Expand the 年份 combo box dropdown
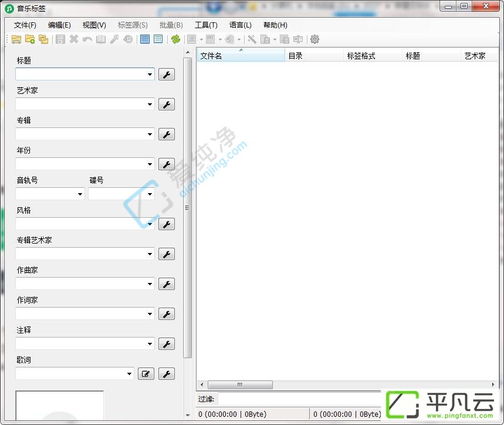Image resolution: width=504 pixels, height=425 pixels. point(150,164)
